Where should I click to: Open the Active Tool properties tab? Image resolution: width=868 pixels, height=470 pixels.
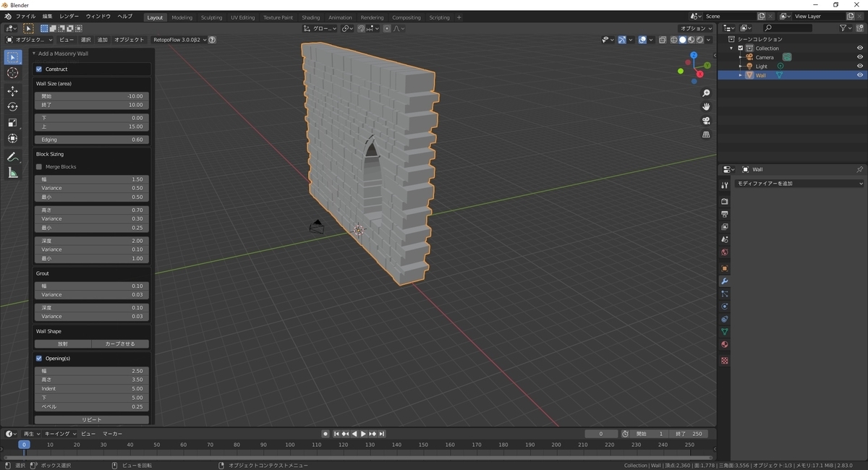(x=724, y=186)
